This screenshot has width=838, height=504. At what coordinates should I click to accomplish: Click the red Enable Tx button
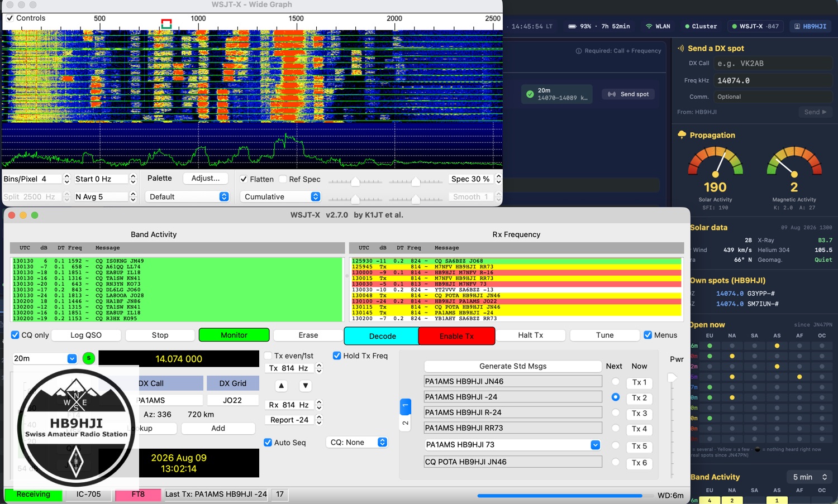(456, 336)
